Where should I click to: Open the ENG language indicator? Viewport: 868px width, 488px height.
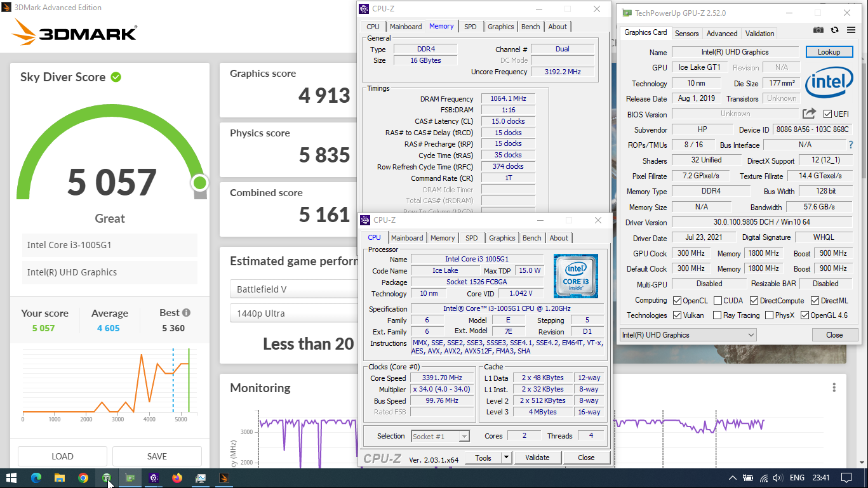[797, 478]
